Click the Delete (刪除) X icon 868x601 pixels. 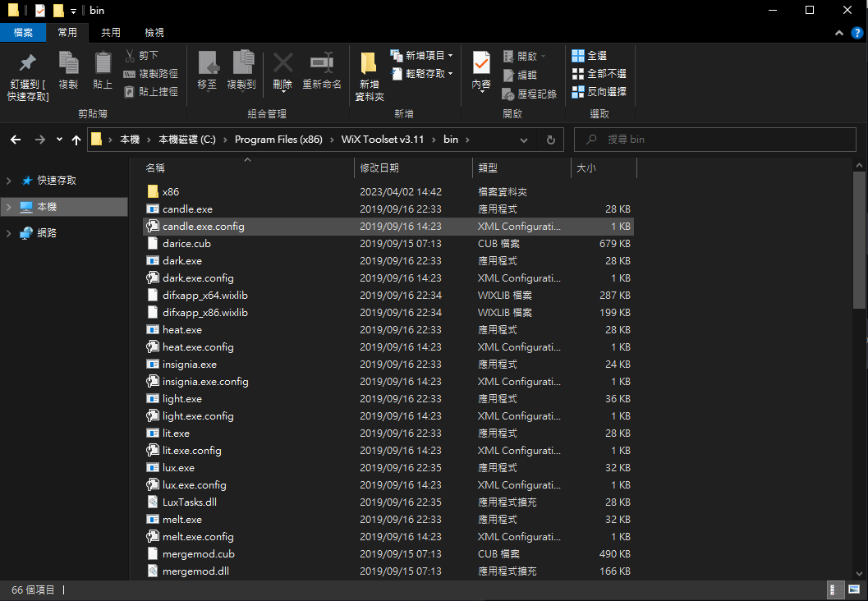[282, 71]
